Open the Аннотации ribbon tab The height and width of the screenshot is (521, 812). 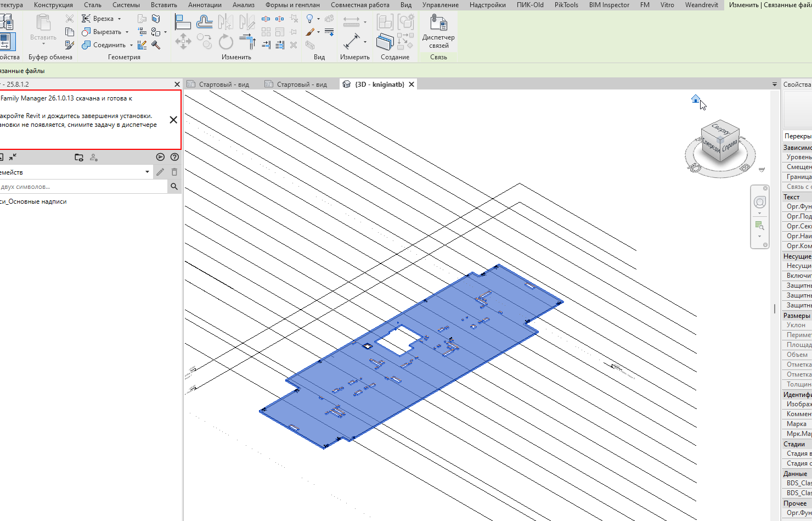[205, 5]
